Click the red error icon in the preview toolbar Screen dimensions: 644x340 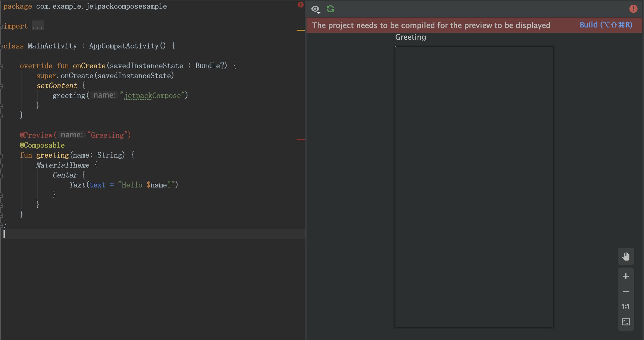[633, 9]
